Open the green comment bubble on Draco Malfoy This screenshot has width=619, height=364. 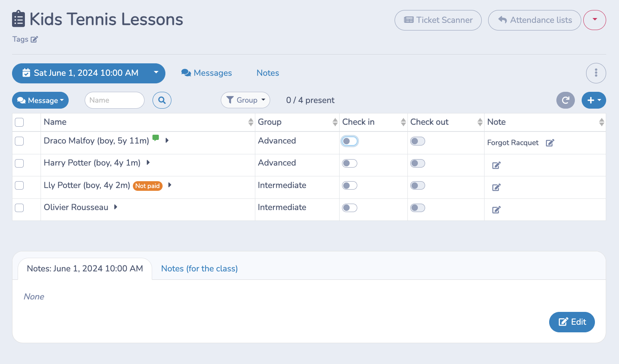(156, 138)
